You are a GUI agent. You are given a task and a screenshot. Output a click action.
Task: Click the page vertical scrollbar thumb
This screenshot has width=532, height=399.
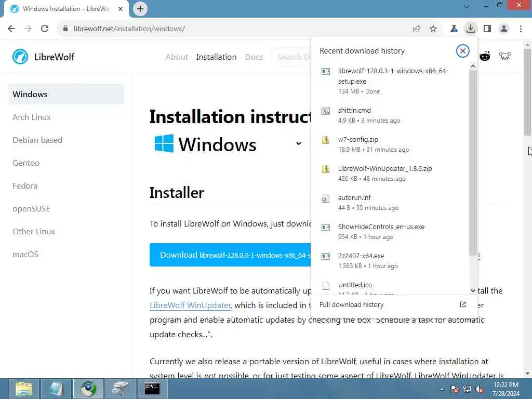click(x=527, y=92)
